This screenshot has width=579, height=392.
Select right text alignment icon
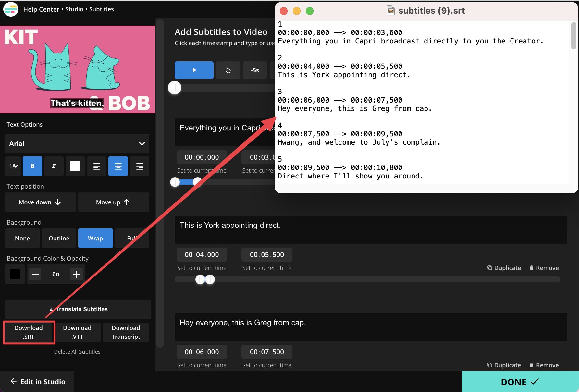[x=140, y=166]
